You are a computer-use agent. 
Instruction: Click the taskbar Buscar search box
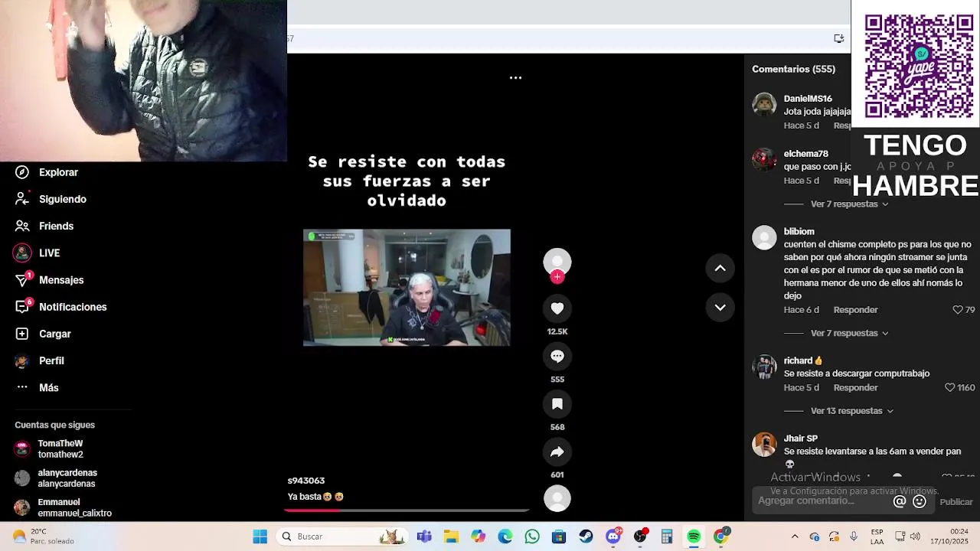[342, 536]
